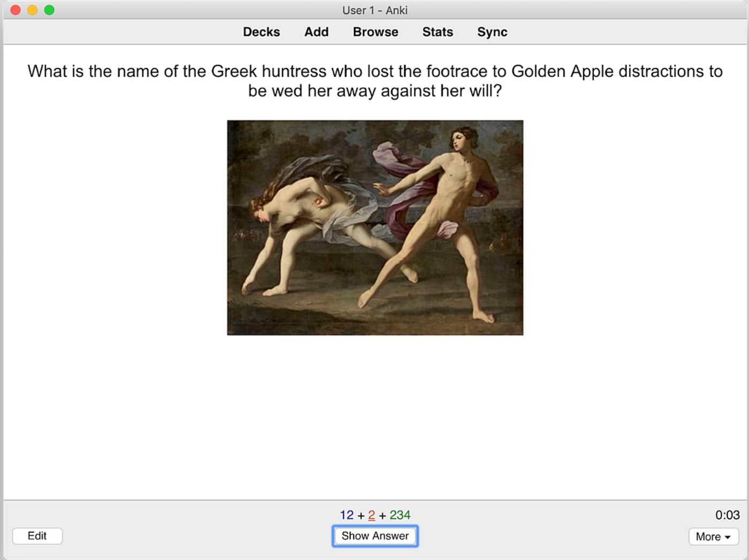Click the Edit button

[x=37, y=536]
